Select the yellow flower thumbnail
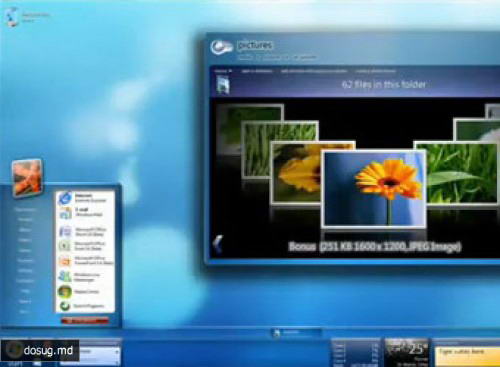This screenshot has height=367, width=500. 296,173
